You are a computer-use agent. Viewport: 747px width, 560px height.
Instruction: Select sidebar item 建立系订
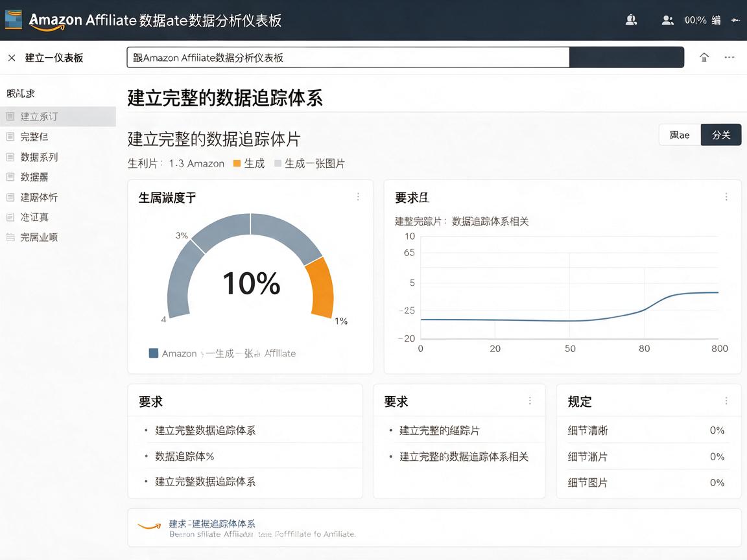(58, 116)
